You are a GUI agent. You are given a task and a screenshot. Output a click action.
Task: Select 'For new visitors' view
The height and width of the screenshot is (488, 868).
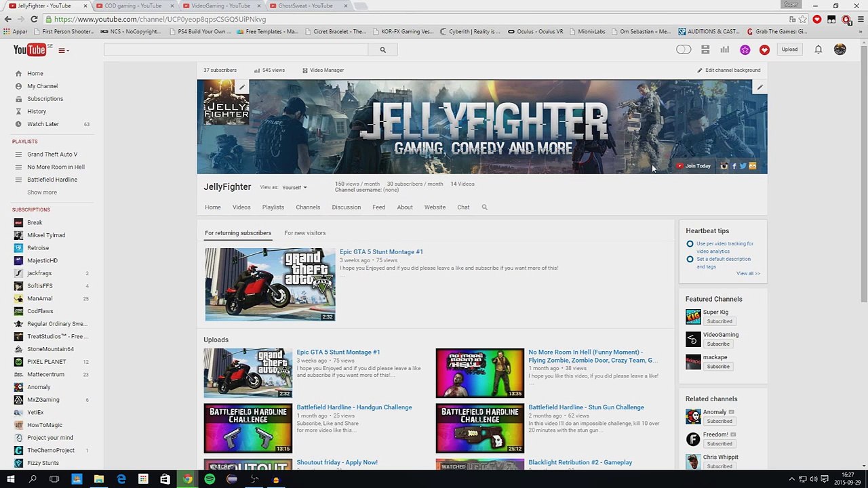tap(305, 233)
